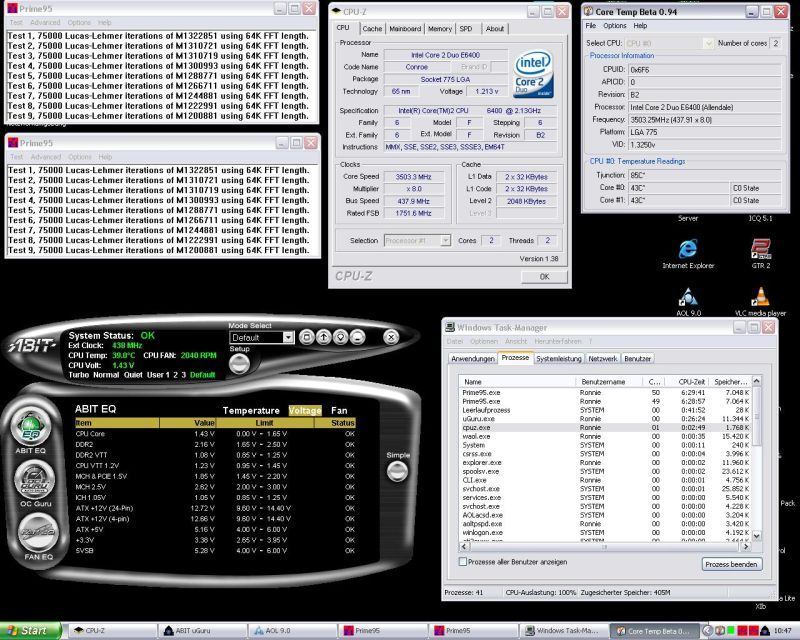Screen dimensions: 800x640
Task: Select the Quiet mode in uGuru
Action: [x=133, y=375]
